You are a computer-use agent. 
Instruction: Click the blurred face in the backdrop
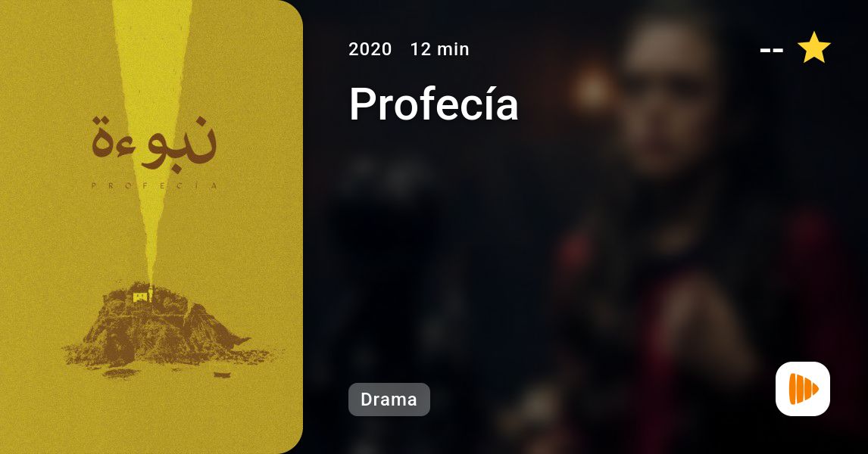[667, 92]
